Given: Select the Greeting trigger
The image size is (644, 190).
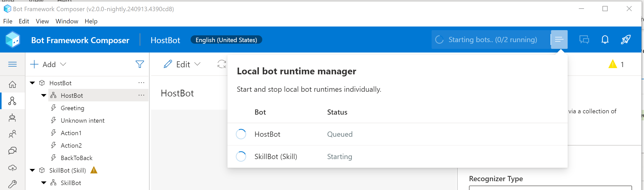Looking at the screenshot, I should coord(72,108).
